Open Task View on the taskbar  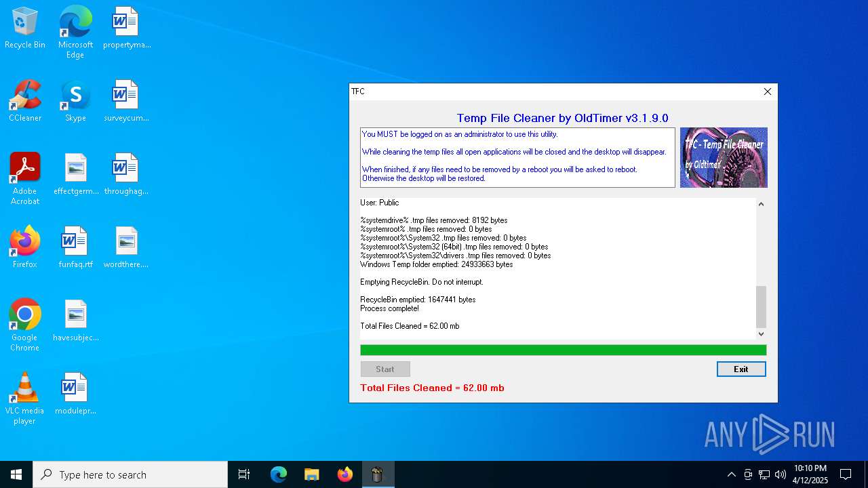[244, 474]
